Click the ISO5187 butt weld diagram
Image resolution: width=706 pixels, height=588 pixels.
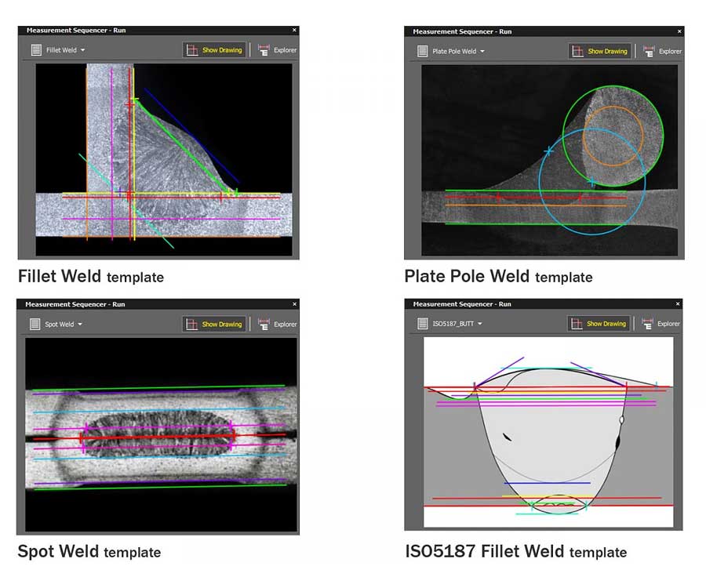pos(548,433)
